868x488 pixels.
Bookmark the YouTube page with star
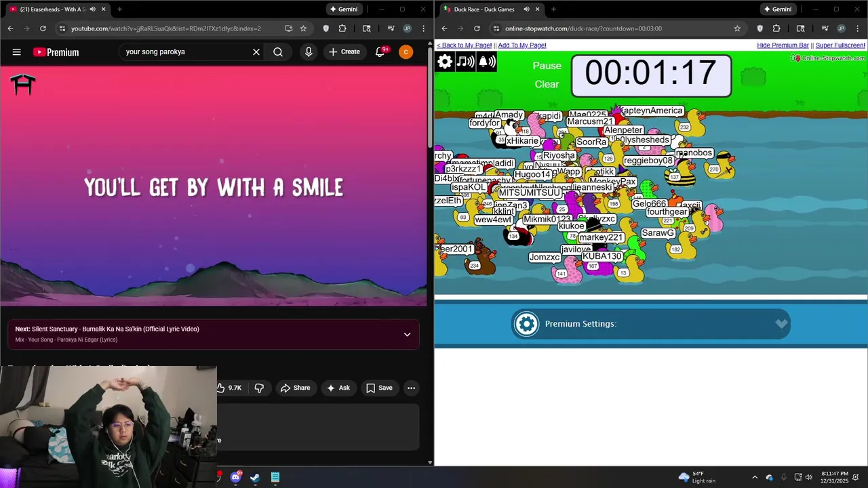point(303,28)
